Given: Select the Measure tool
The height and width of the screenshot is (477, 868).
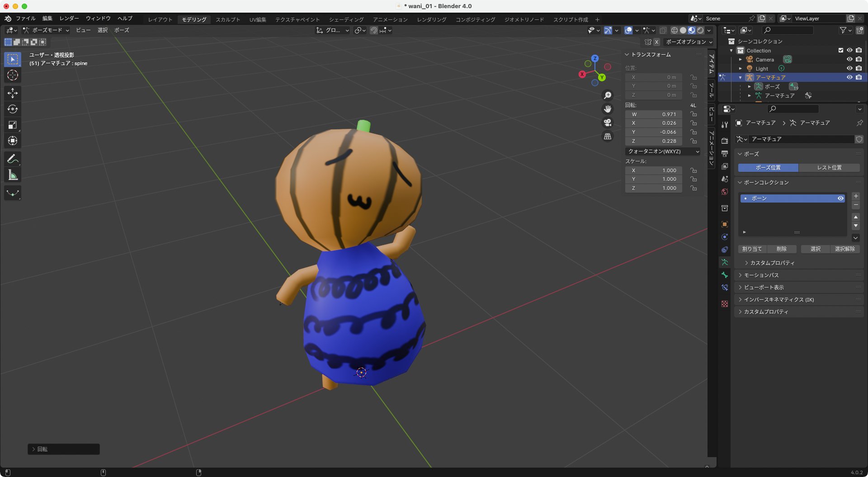Looking at the screenshot, I should tap(13, 175).
